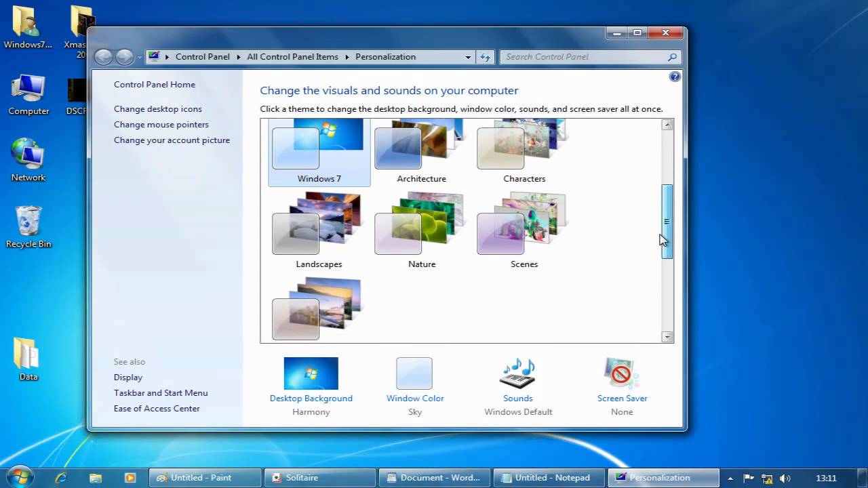Open the Window Color swatch setting
Screen dimensions: 868x488
point(414,373)
